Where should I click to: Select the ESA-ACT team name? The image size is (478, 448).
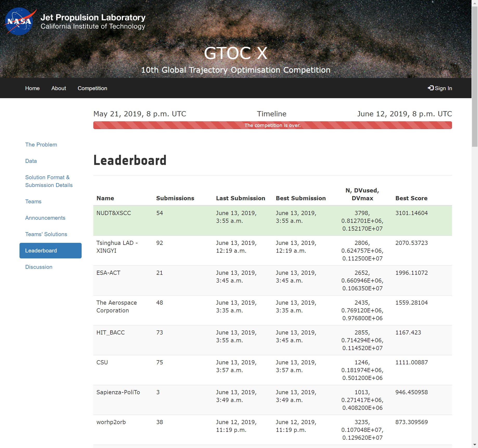pos(108,273)
